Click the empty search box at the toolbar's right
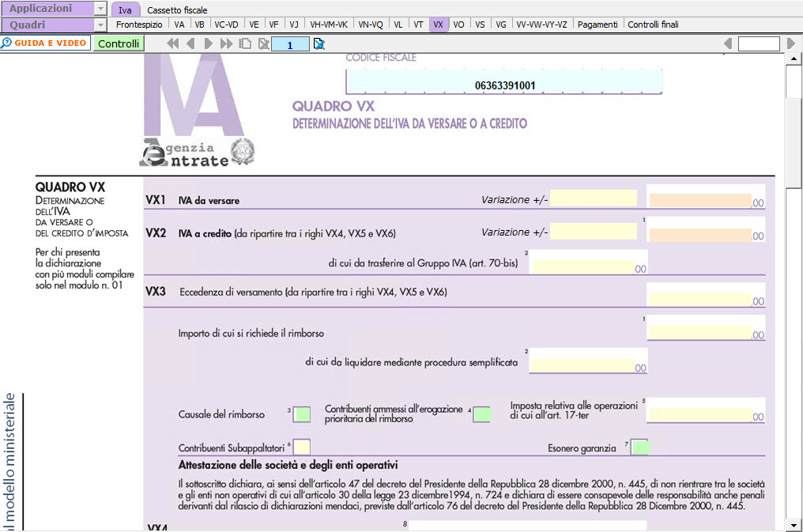The width and height of the screenshot is (803, 532). 759,44
